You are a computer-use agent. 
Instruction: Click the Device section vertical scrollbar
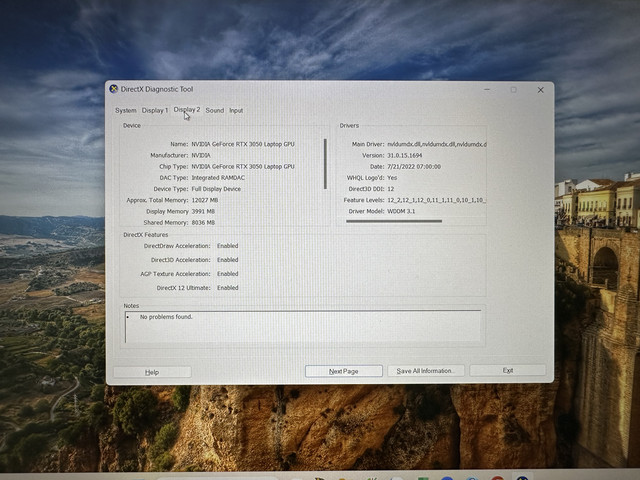point(325,164)
